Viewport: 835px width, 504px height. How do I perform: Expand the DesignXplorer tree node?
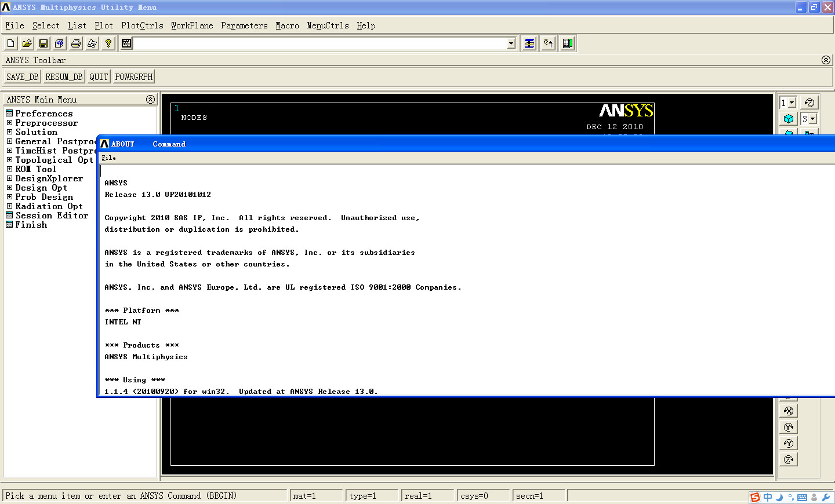click(9, 178)
